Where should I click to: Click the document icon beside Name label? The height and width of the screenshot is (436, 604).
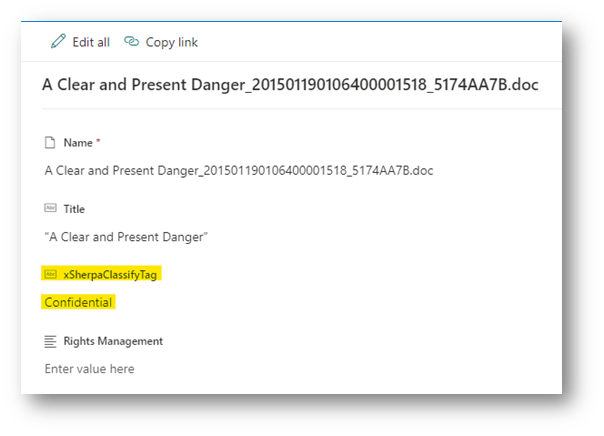(50, 144)
